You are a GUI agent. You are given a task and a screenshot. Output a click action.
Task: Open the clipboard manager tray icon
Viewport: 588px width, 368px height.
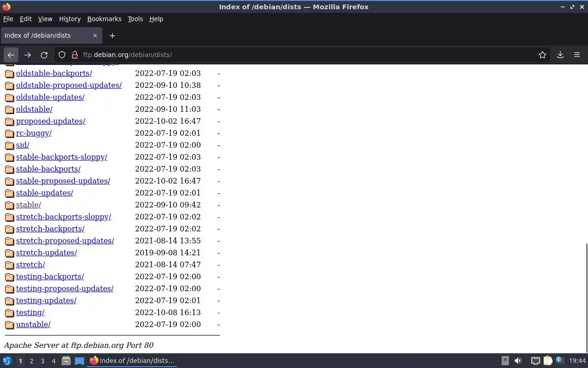click(x=548, y=361)
